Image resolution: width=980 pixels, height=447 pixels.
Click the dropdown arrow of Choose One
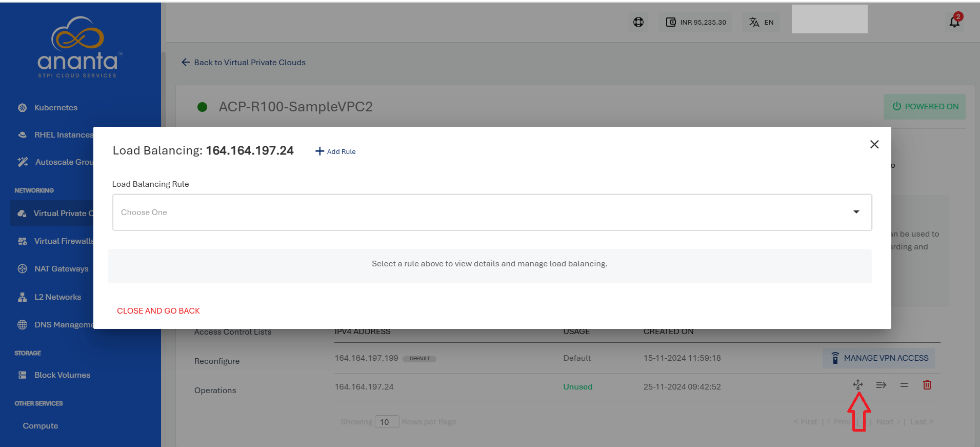(856, 212)
